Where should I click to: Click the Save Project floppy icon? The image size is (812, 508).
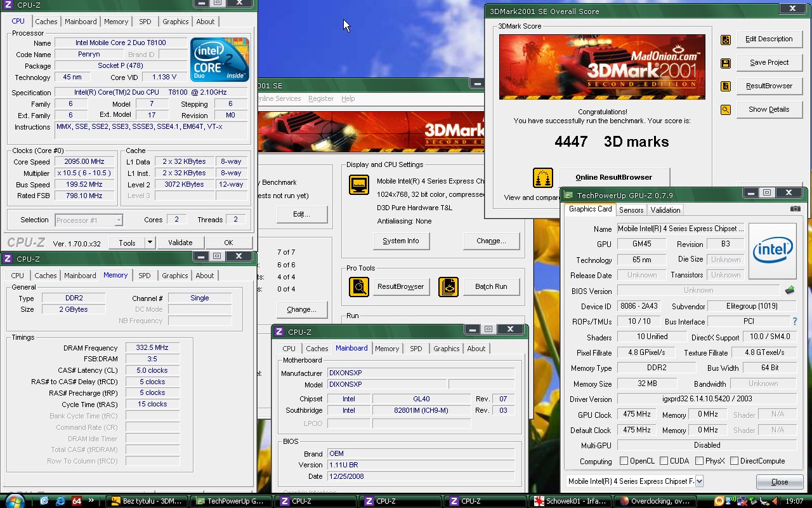point(726,63)
